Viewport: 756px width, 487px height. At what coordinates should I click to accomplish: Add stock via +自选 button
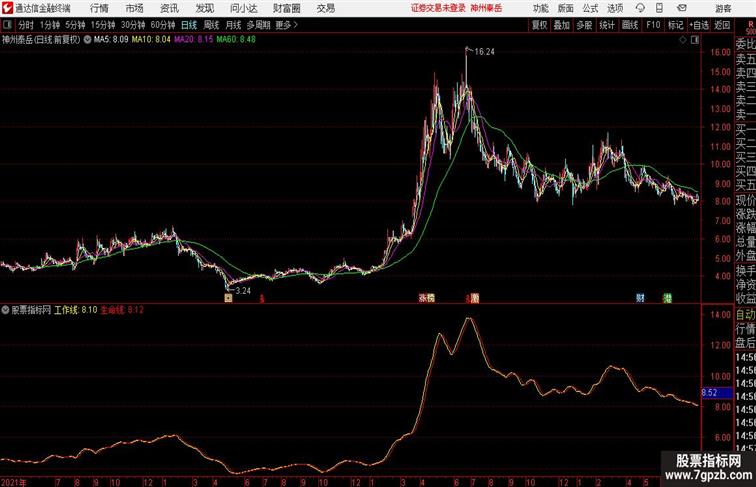699,25
